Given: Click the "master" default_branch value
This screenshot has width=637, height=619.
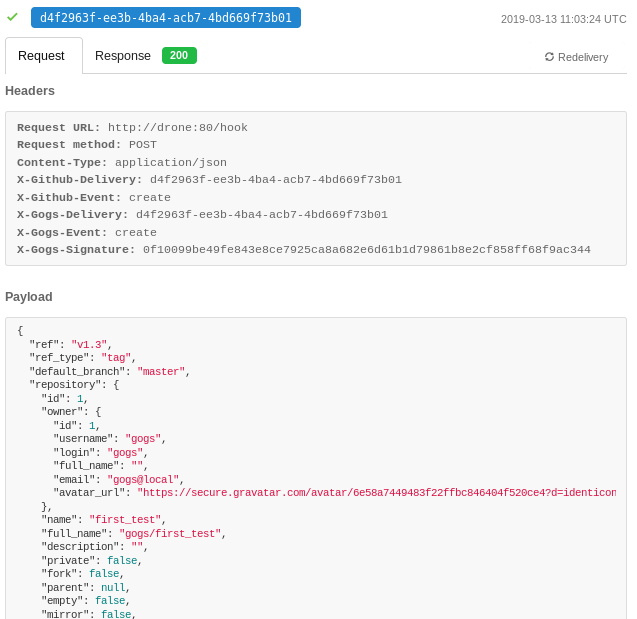Looking at the screenshot, I should pyautogui.click(x=161, y=371).
